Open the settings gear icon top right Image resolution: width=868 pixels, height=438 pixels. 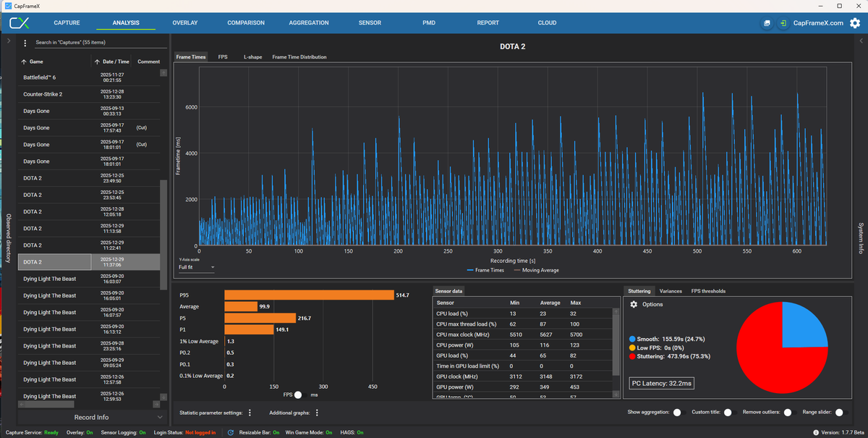(x=855, y=22)
